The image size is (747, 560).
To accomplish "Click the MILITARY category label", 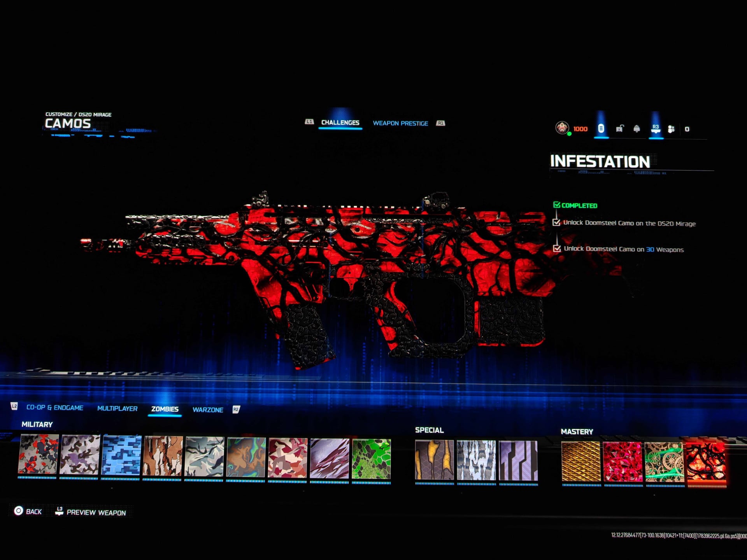I will 37,424.
